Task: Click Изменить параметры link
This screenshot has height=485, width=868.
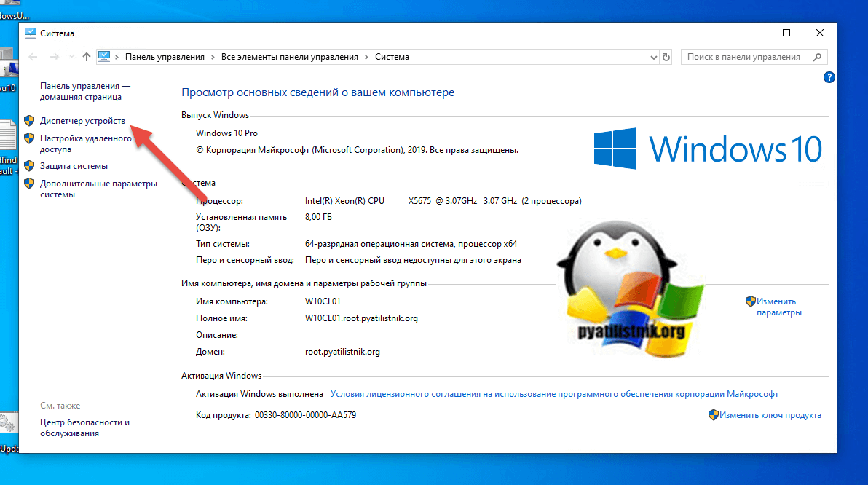Action: (778, 307)
